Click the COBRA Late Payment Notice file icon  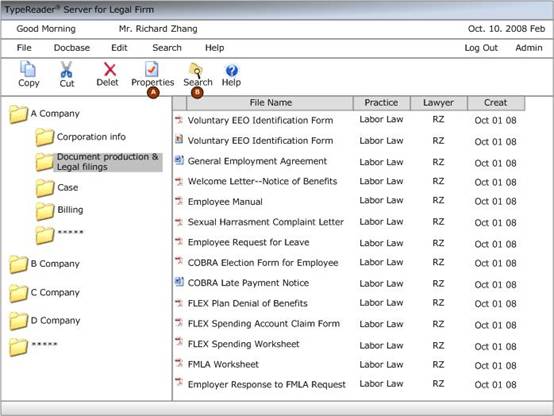pyautogui.click(x=179, y=282)
